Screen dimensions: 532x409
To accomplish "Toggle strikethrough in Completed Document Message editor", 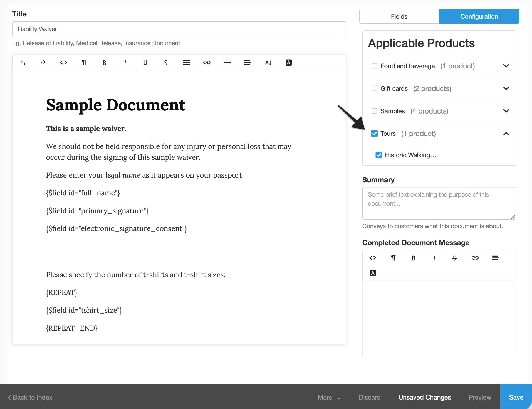I will (x=454, y=258).
